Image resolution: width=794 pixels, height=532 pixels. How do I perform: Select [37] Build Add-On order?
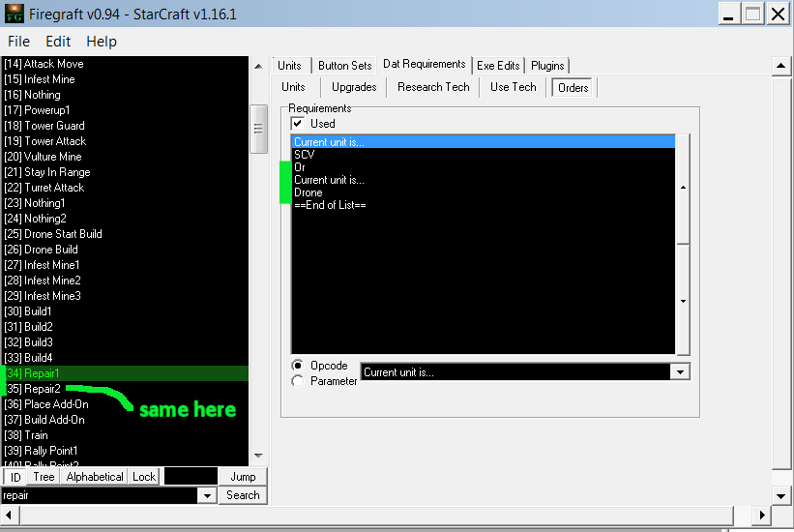tap(125, 420)
